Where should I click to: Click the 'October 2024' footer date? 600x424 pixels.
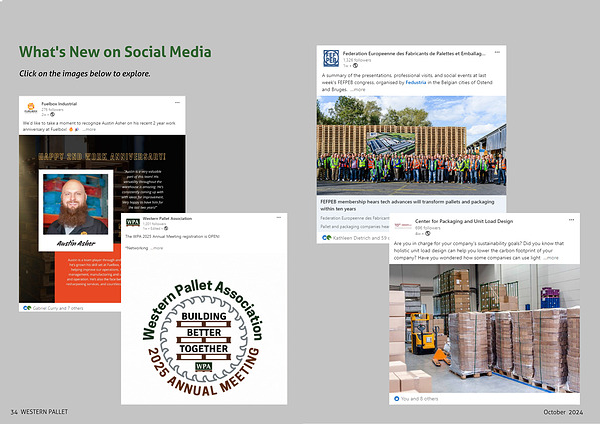point(563,412)
